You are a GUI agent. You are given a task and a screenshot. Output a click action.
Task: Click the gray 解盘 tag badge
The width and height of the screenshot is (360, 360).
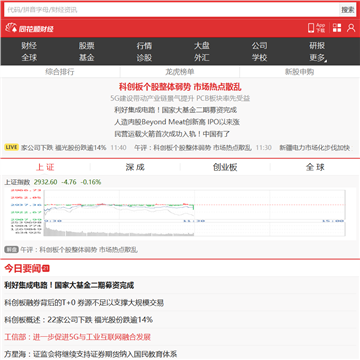pyautogui.click(x=11, y=249)
